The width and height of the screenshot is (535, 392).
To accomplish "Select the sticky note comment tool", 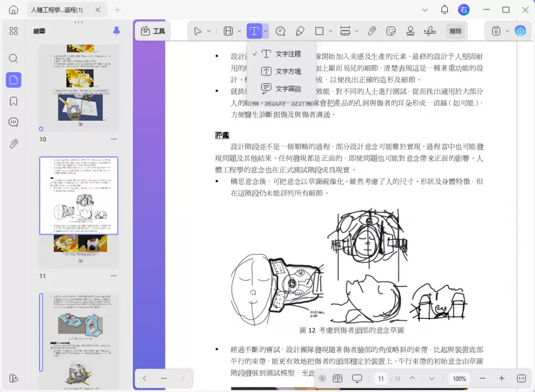I will click(x=281, y=31).
